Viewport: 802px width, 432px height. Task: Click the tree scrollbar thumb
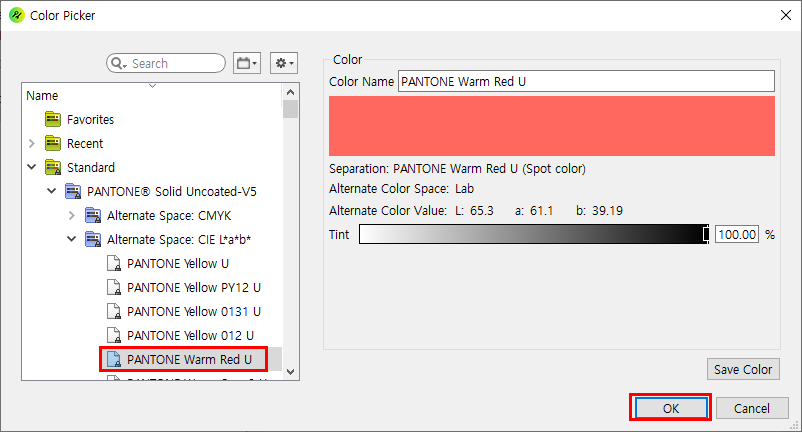[291, 109]
